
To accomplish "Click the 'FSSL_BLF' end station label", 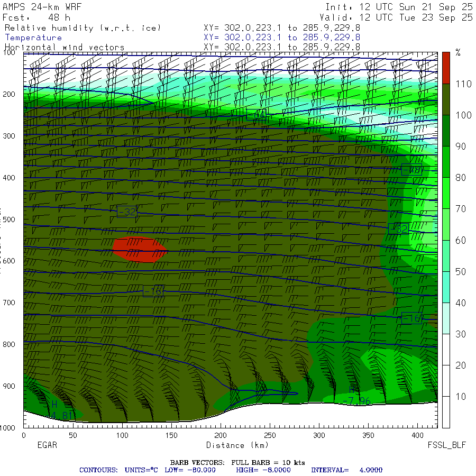I will (x=446, y=445).
